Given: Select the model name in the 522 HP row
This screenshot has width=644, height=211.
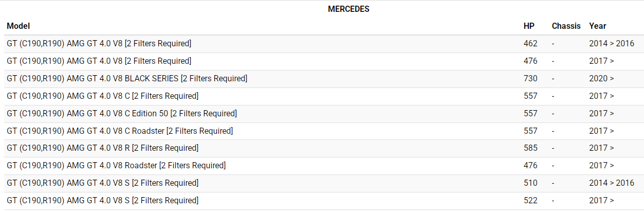Looking at the screenshot, I should point(102,201).
